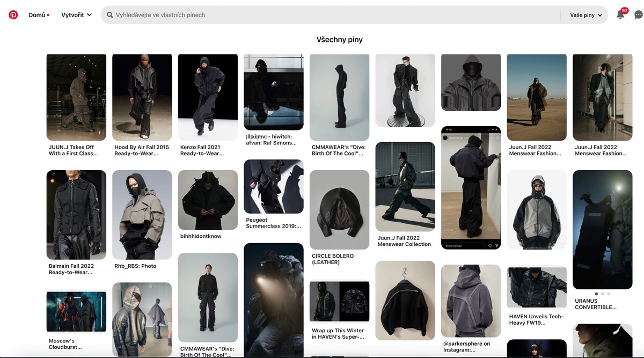Image resolution: width=644 pixels, height=358 pixels.
Task: Open the Wrap up This Winter HAVEN pin
Action: tap(339, 302)
